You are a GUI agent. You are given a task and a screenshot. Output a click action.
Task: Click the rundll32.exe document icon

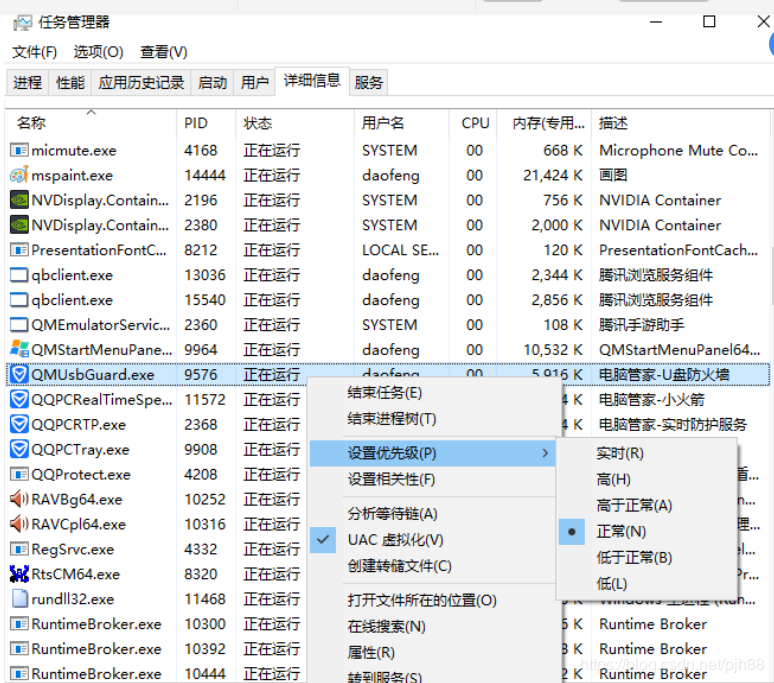point(19,599)
